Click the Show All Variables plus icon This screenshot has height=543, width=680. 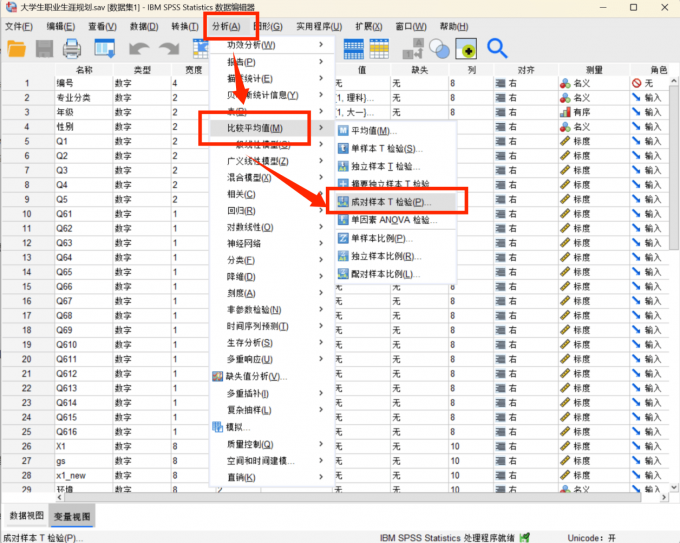point(466,49)
